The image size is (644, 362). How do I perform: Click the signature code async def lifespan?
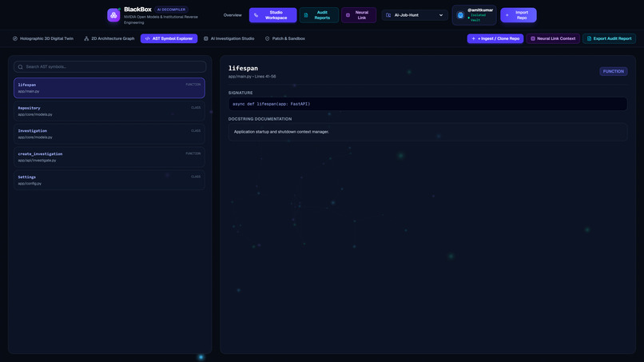click(x=272, y=104)
